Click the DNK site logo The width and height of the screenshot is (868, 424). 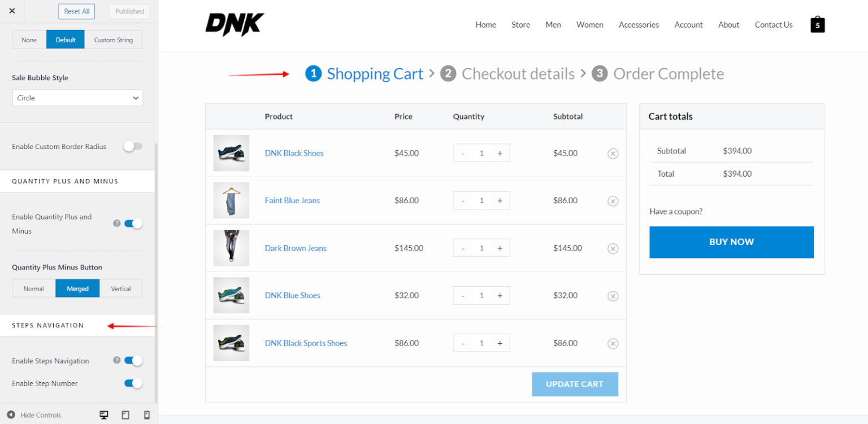(x=235, y=24)
